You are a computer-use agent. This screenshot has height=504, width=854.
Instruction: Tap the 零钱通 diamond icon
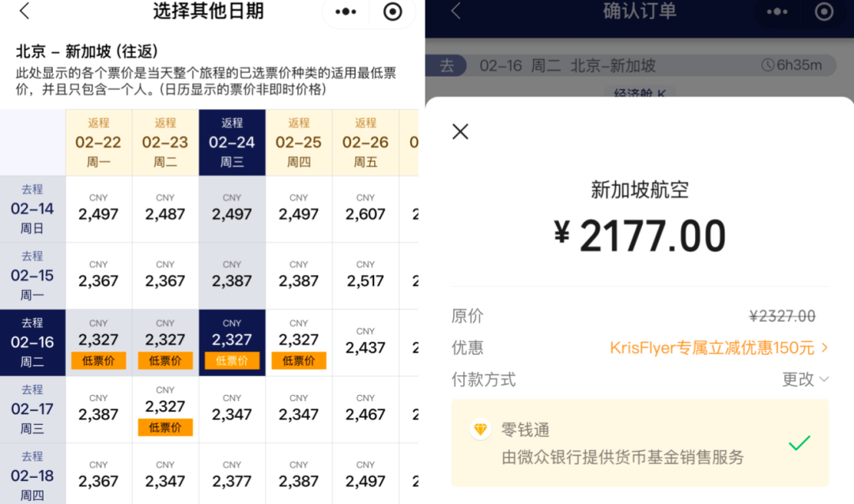(x=481, y=430)
